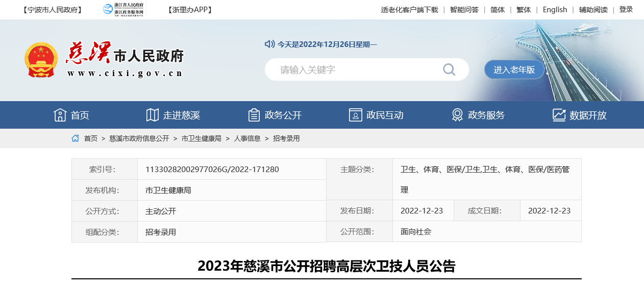Click the 主动公开 table cell

coord(232,211)
